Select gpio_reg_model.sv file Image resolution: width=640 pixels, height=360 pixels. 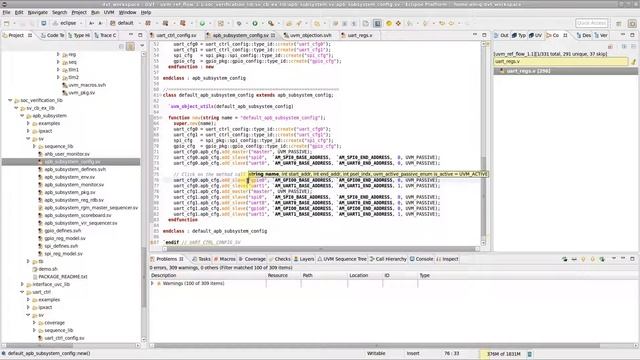[x=65, y=238]
